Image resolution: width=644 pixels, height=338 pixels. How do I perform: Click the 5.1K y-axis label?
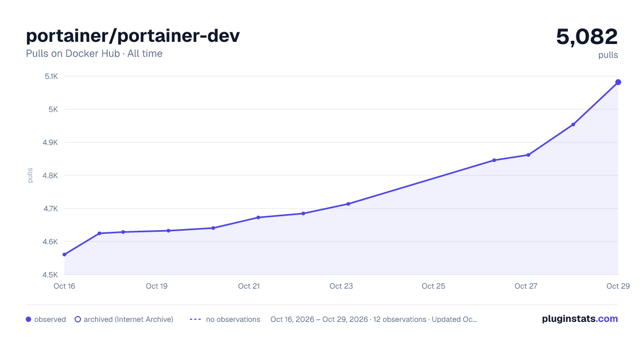(x=51, y=76)
